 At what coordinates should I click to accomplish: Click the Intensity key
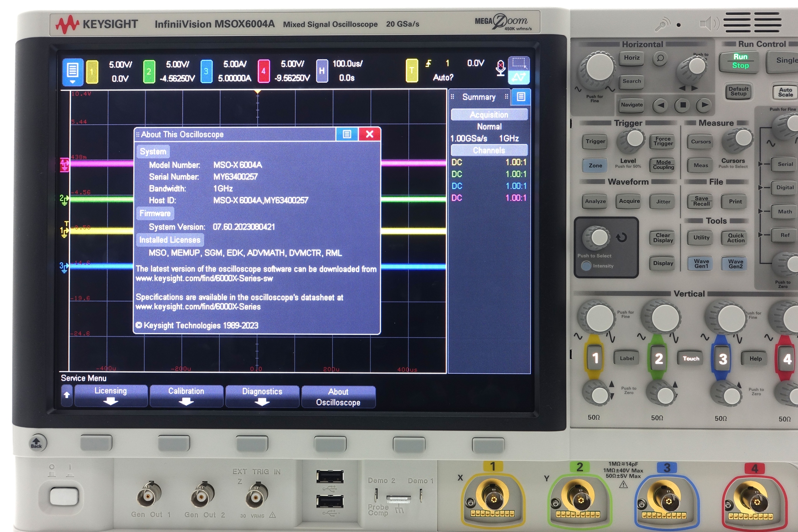586,266
